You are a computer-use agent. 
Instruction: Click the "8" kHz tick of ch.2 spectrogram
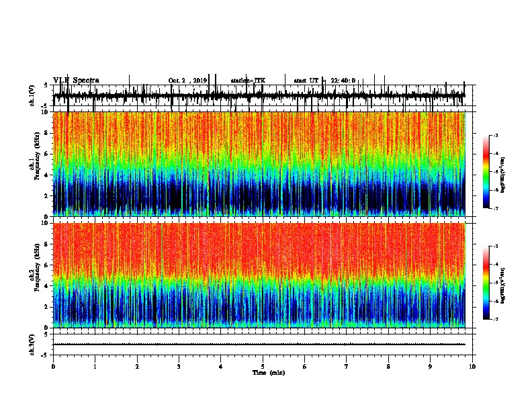click(x=46, y=244)
